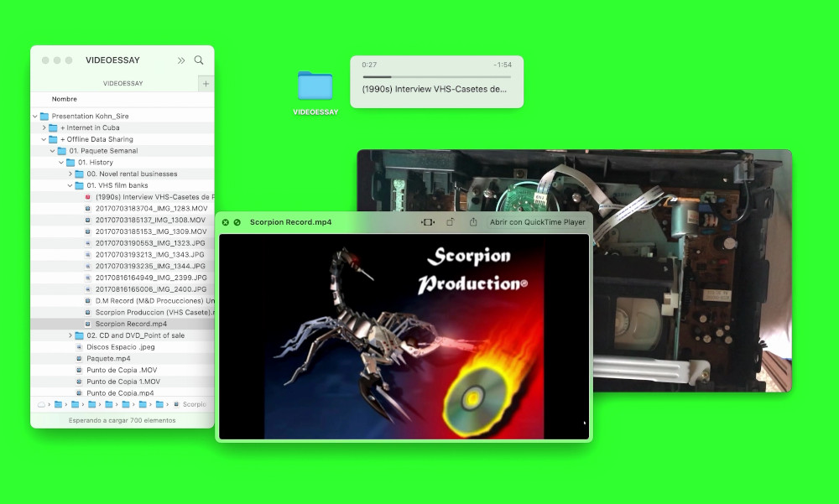Select the 02. CD and DVD_Point of sale folder icon
Viewport: 839px width, 504px height.
[x=79, y=335]
